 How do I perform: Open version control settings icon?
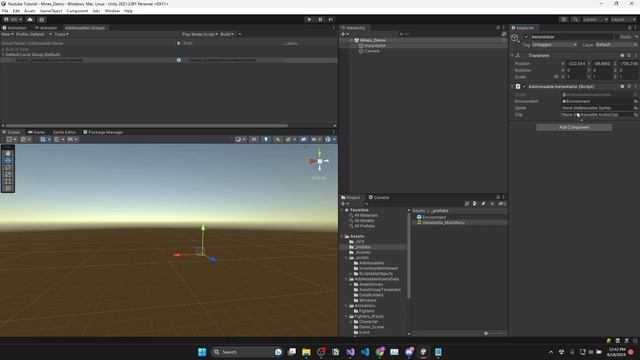pos(42,19)
